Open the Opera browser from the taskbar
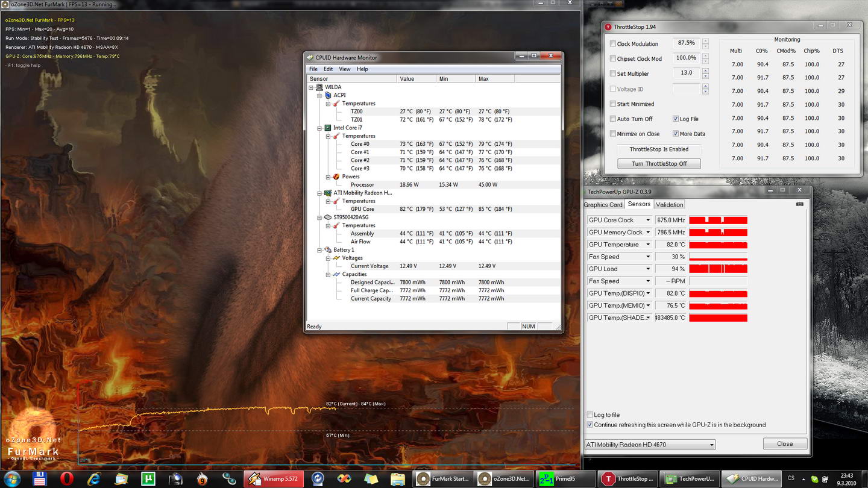868x488 pixels. (67, 479)
